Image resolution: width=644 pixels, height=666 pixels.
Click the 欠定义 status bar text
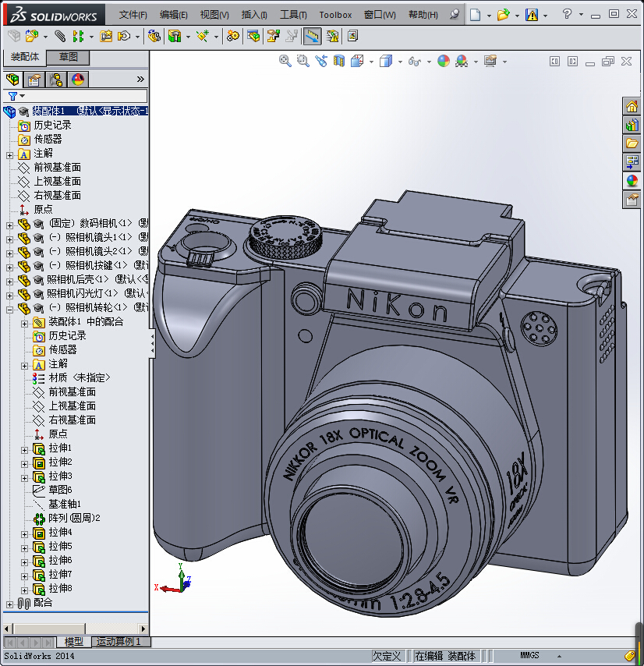(386, 656)
